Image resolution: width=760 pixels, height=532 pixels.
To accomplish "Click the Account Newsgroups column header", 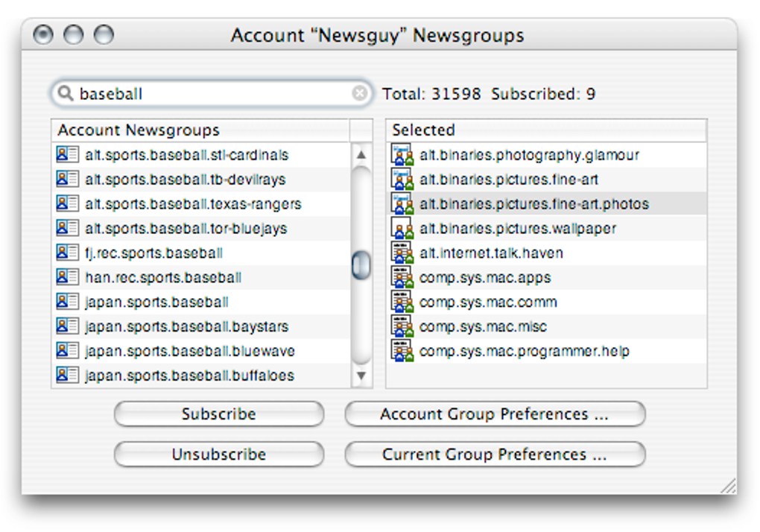I will (200, 130).
